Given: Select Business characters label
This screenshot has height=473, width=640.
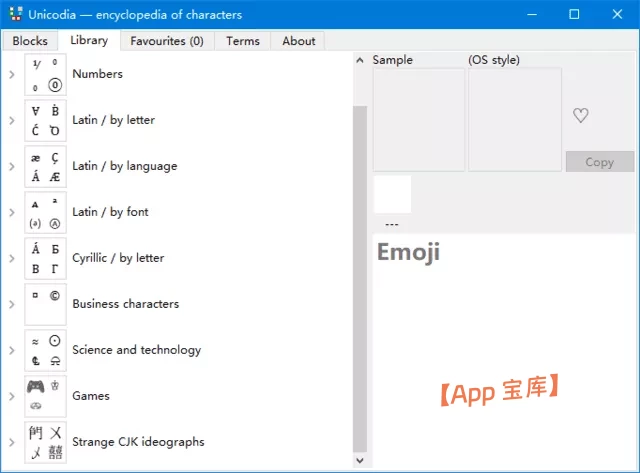Looking at the screenshot, I should point(125,304).
